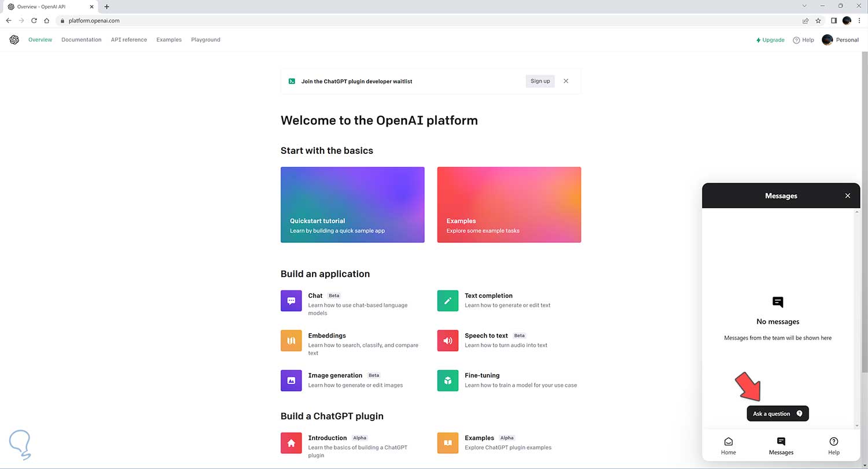The height and width of the screenshot is (469, 868).
Task: Click the Chrome profile avatar in the toolbar
Action: point(847,20)
